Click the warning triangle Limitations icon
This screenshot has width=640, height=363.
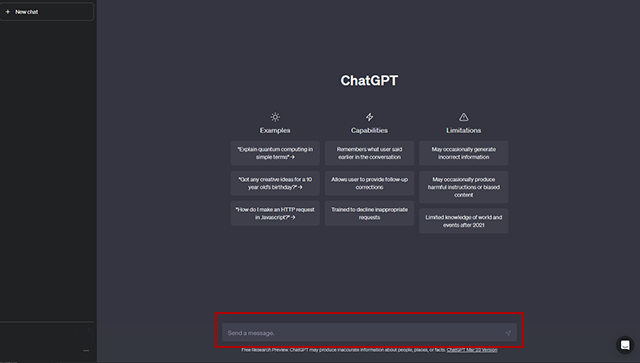pos(464,117)
